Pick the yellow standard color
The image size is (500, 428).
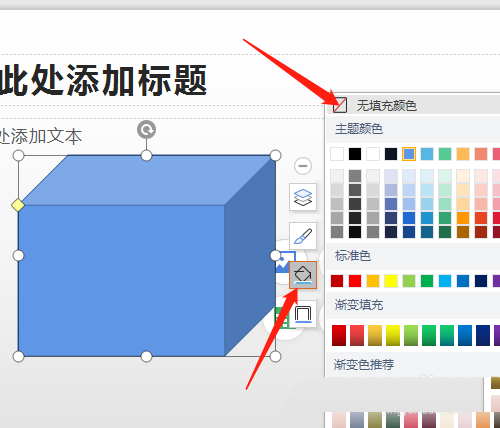(391, 281)
